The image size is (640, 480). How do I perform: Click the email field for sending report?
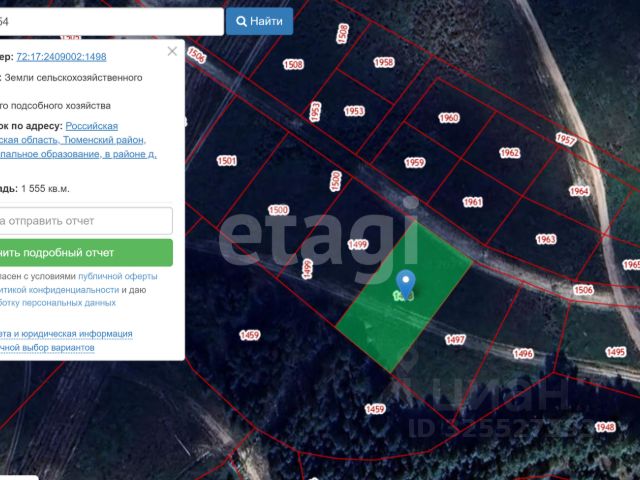pos(86,221)
